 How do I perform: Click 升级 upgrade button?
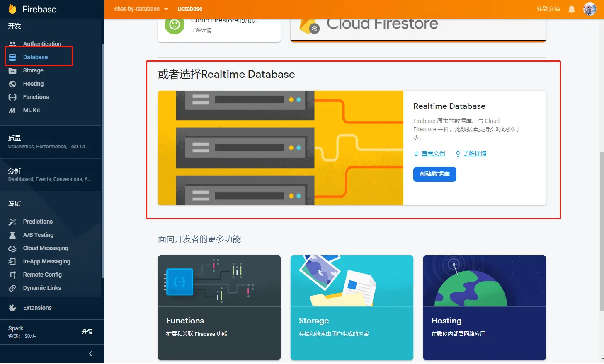click(87, 332)
